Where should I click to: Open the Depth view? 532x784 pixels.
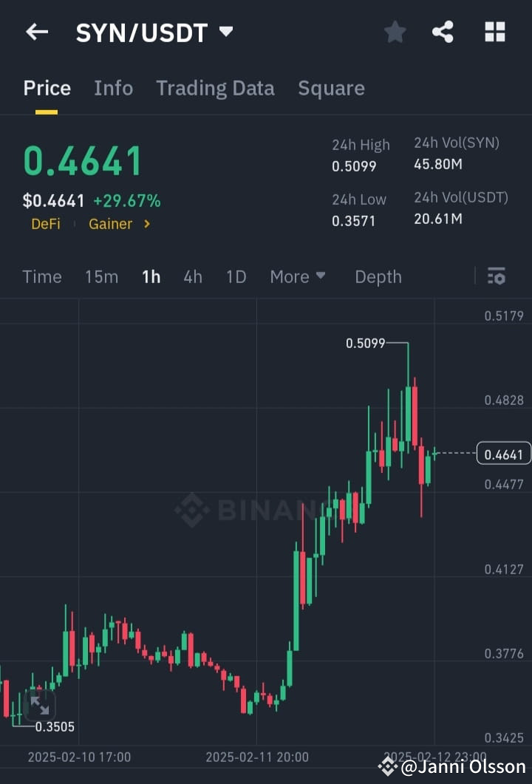pos(378,276)
